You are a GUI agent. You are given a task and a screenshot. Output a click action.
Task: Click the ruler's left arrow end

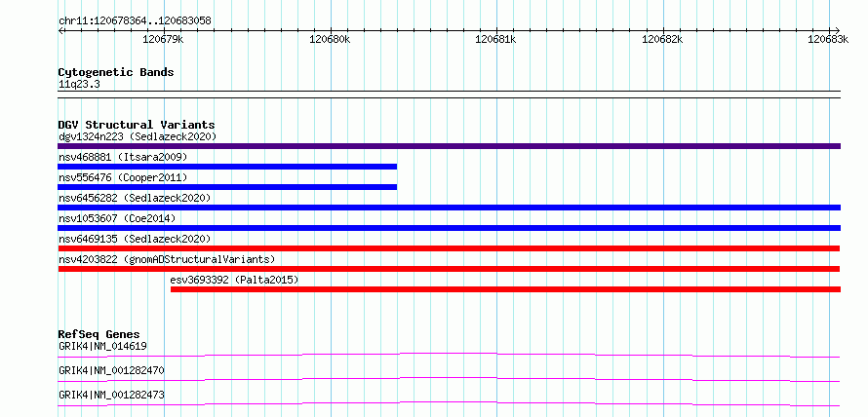pyautogui.click(x=60, y=30)
